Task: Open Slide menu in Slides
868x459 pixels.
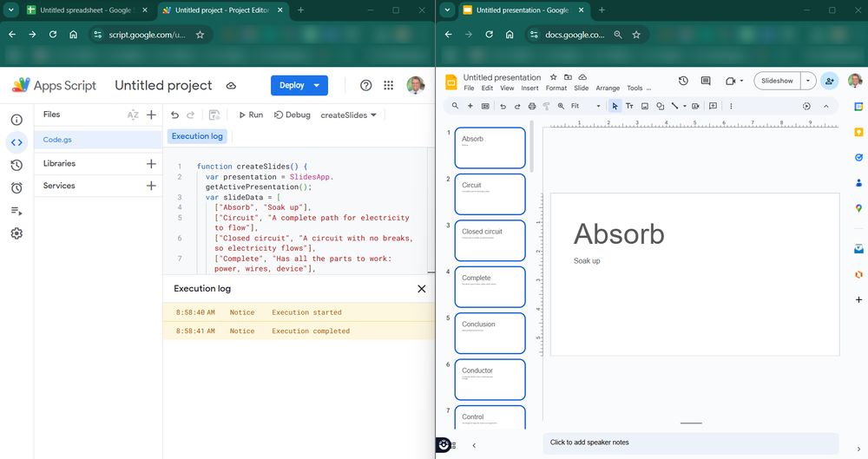Action: coord(582,88)
